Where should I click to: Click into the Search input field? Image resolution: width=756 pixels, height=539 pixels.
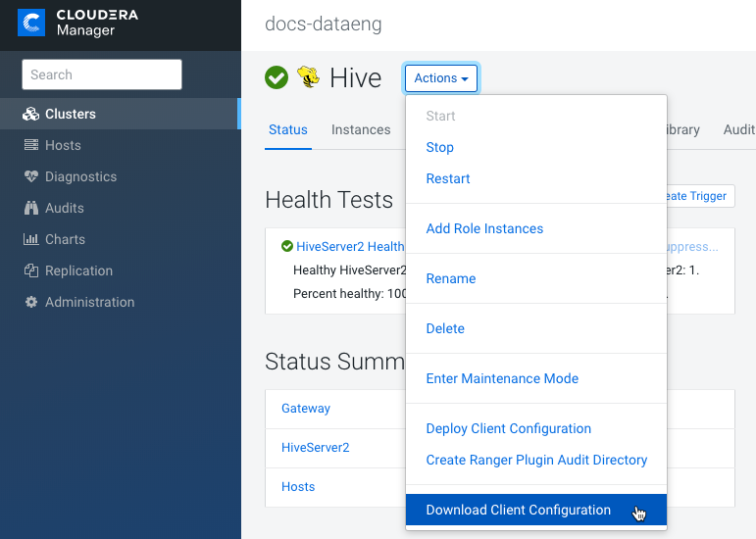tap(102, 74)
